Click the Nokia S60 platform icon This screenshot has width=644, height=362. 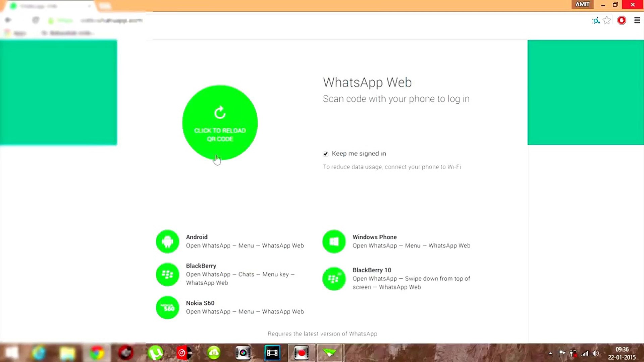[168, 307]
